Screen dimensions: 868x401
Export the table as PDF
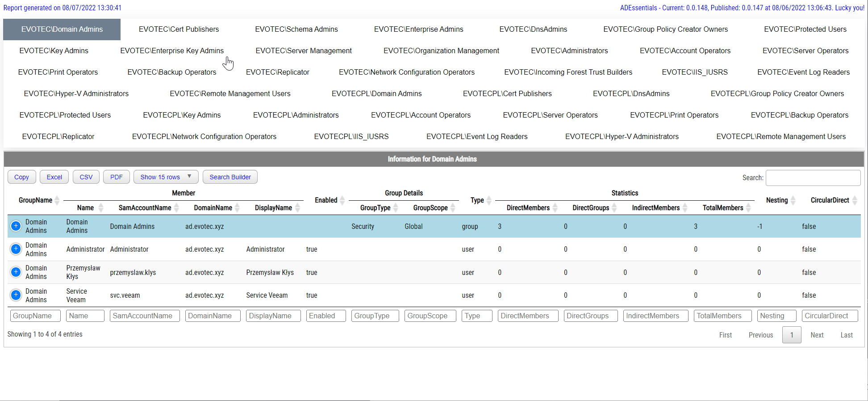tap(116, 177)
